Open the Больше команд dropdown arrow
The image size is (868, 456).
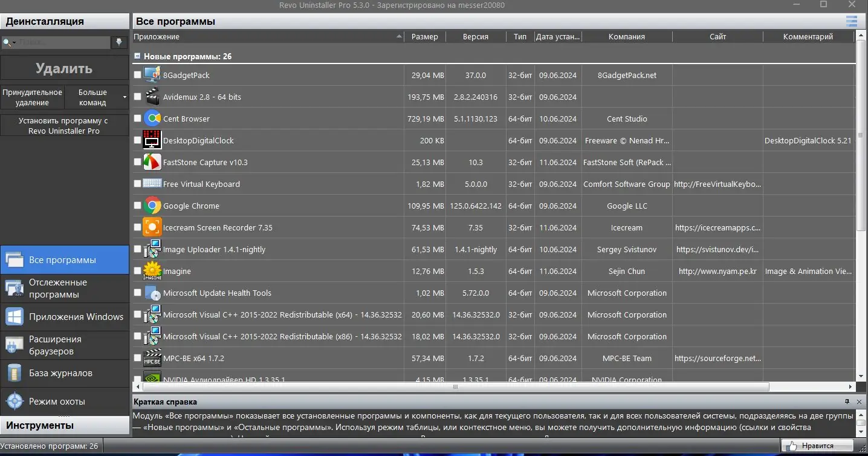(125, 97)
